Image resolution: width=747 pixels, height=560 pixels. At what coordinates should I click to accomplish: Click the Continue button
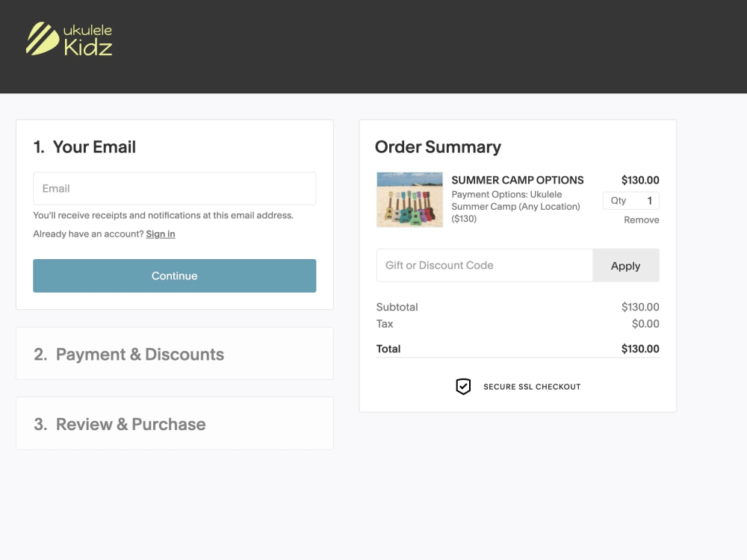coord(174,276)
